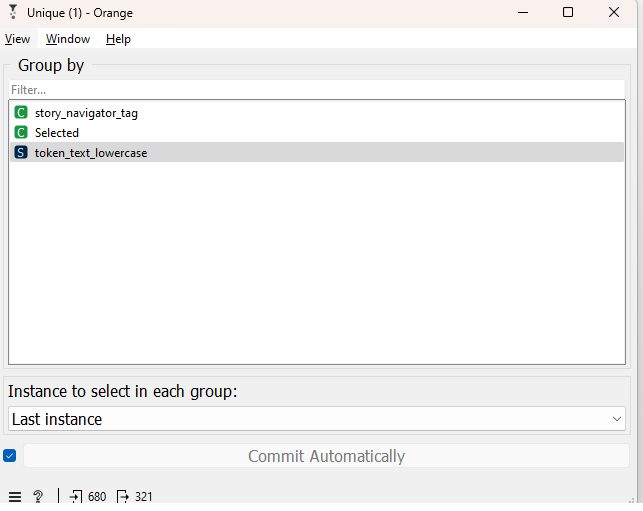This screenshot has height=511, width=643.
Task: Open the hamburger menu in status bar
Action: 15,497
